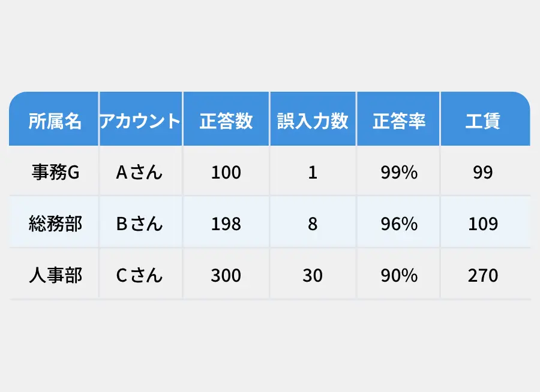Viewport: 540px width, 392px height.
Task: Select the correct count value 300
Action: (226, 274)
